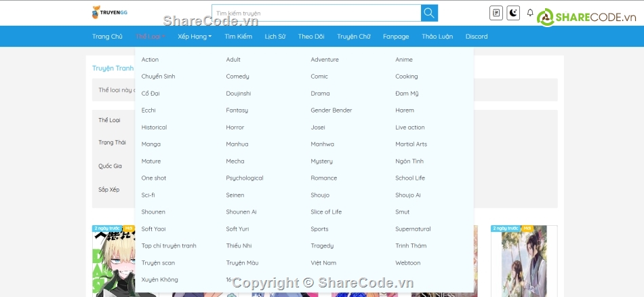Open the notification bell
Image resolution: width=644 pixels, height=297 pixels.
click(x=530, y=13)
